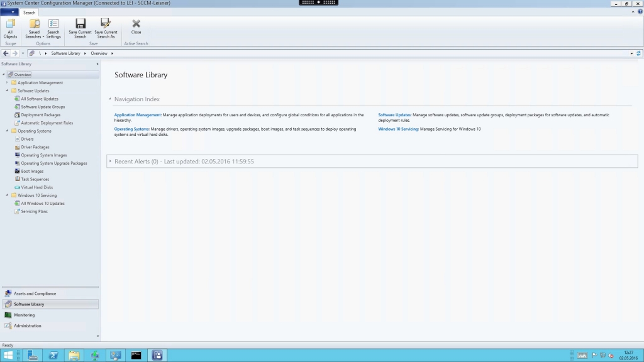Image resolution: width=644 pixels, height=362 pixels.
Task: Open the command prompt taskbar window
Action: (136, 355)
